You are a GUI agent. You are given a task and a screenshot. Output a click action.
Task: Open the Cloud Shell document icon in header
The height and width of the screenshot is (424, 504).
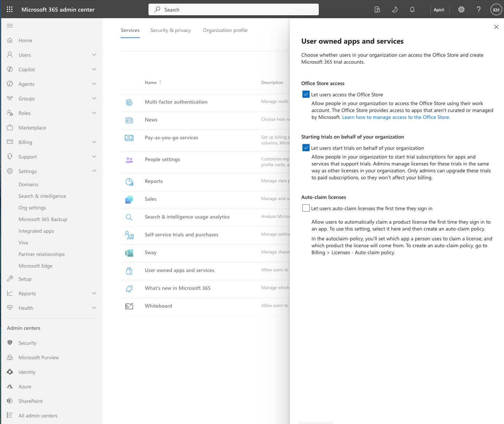tap(377, 9)
